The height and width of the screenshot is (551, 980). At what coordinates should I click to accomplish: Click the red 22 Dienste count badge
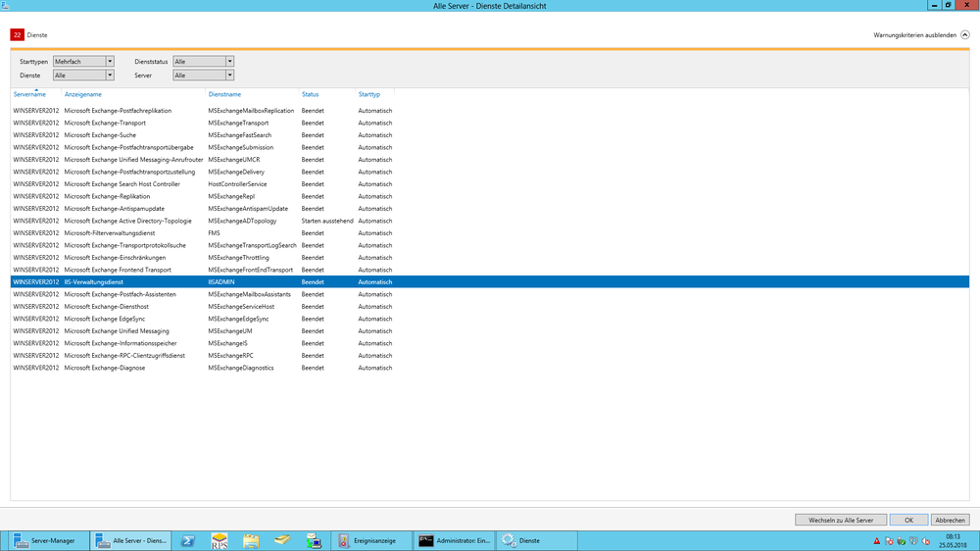tap(17, 34)
